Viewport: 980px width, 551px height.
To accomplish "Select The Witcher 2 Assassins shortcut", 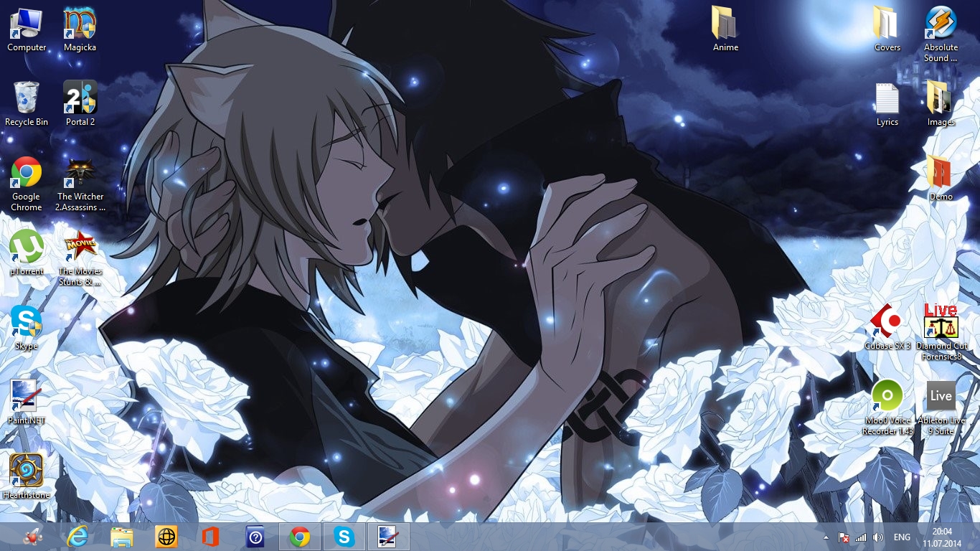I will (x=80, y=184).
